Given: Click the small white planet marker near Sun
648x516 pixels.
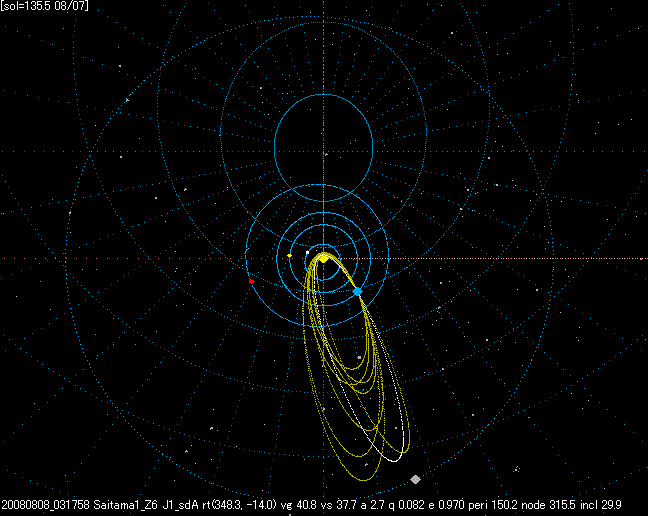Looking at the screenshot, I should pyautogui.click(x=307, y=252).
